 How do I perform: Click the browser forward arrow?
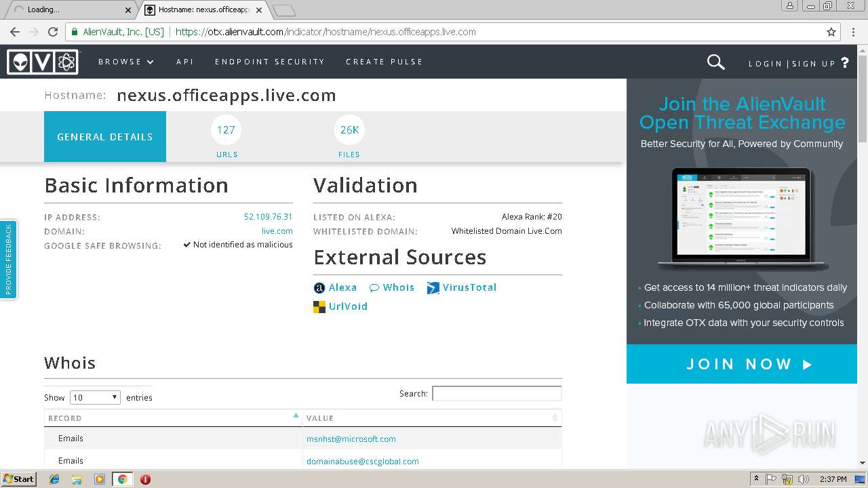pos(34,32)
